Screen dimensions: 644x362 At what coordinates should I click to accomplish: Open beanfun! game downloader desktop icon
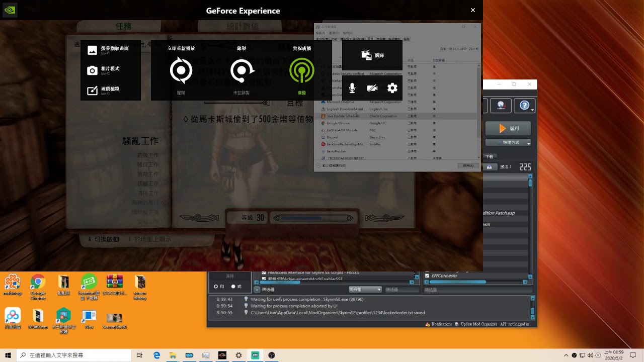[89, 287]
